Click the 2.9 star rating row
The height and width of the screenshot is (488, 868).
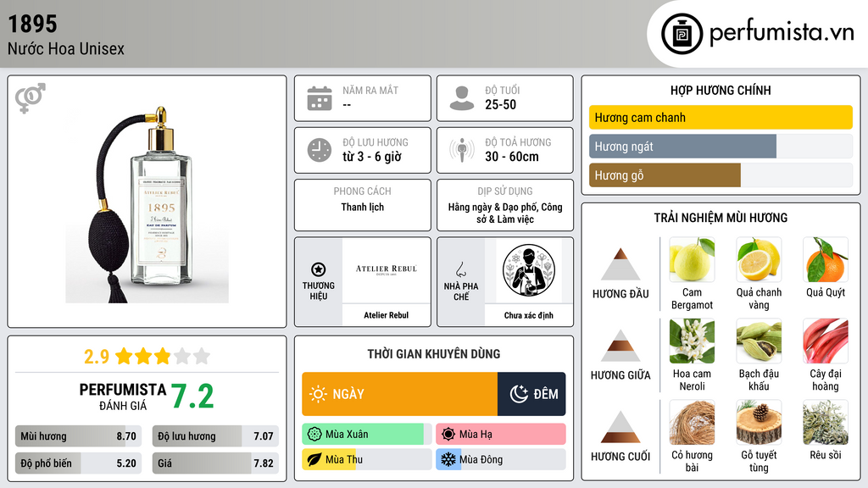point(147,356)
